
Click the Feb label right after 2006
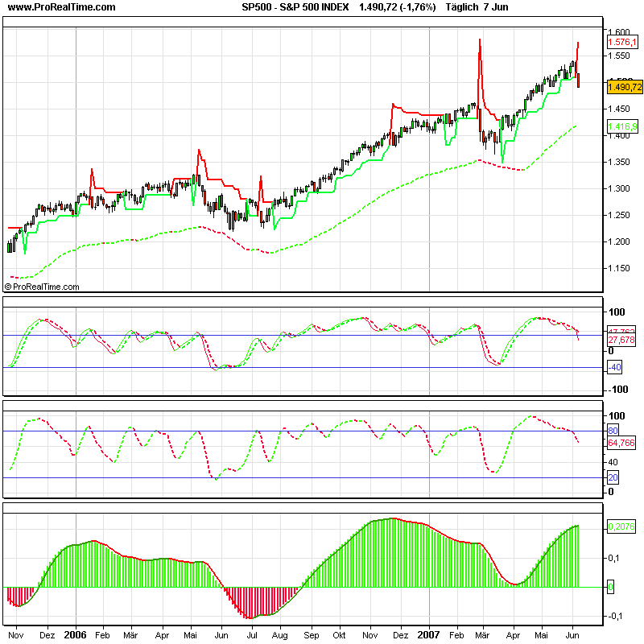(x=102, y=635)
